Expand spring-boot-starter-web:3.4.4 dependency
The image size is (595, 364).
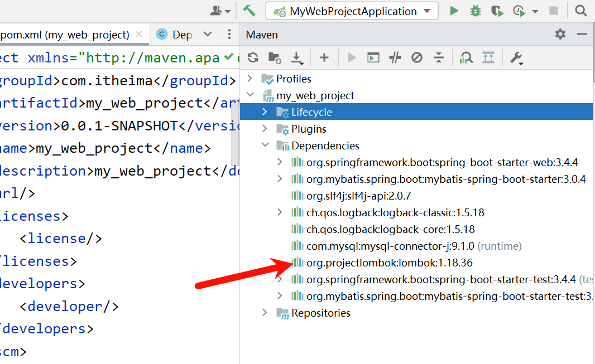point(280,162)
